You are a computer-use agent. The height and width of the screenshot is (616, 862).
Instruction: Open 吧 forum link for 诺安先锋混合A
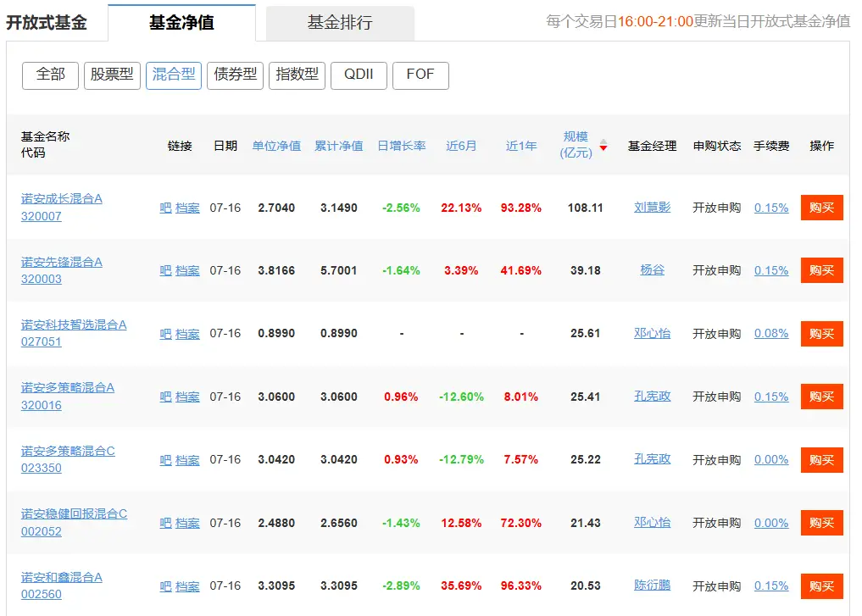165,270
